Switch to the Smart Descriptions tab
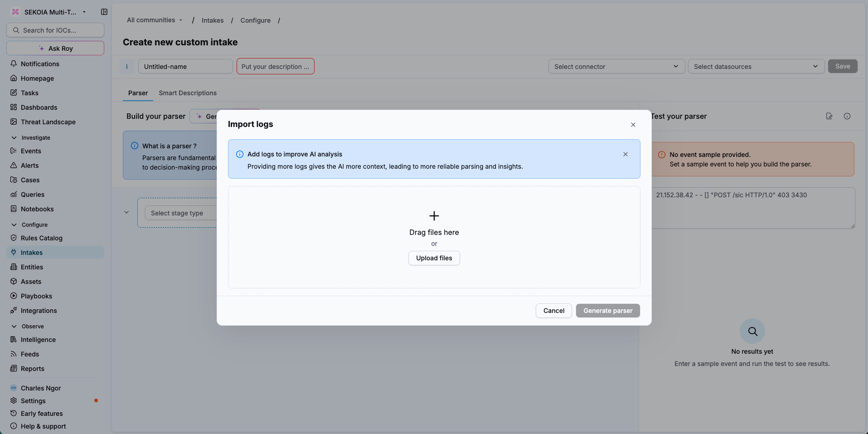The width and height of the screenshot is (868, 434). coord(188,93)
